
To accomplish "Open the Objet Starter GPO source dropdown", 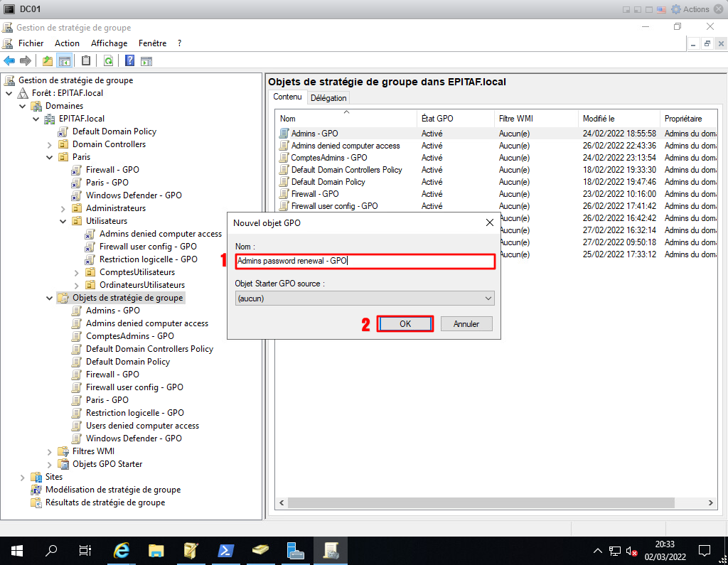I will click(x=365, y=298).
